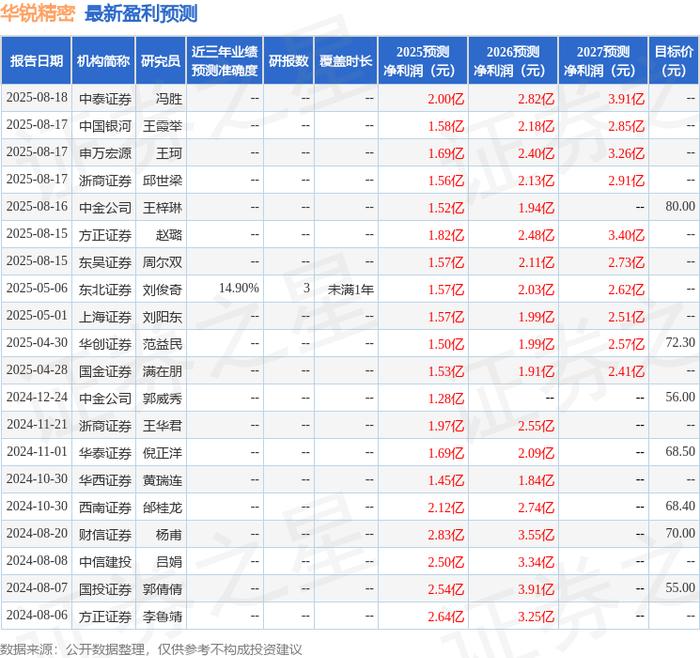Select analyst name 周尔双
Image resolution: width=700 pixels, height=658 pixels.
[162, 262]
